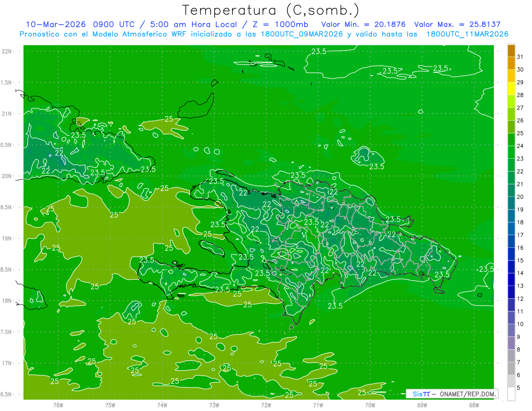
Task: Click the "1800UTC_11MAR2026" valid-until time
Action: click(467, 34)
